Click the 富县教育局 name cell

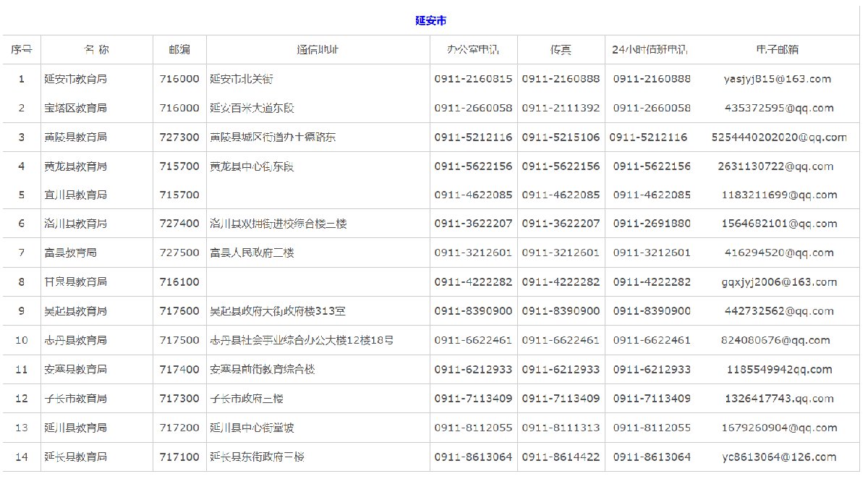[70, 253]
